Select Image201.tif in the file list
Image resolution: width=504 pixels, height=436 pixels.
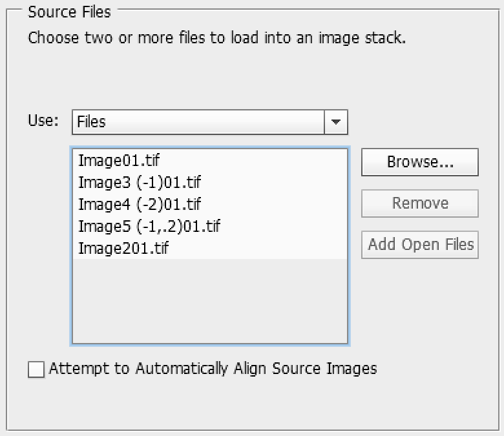(x=210, y=248)
